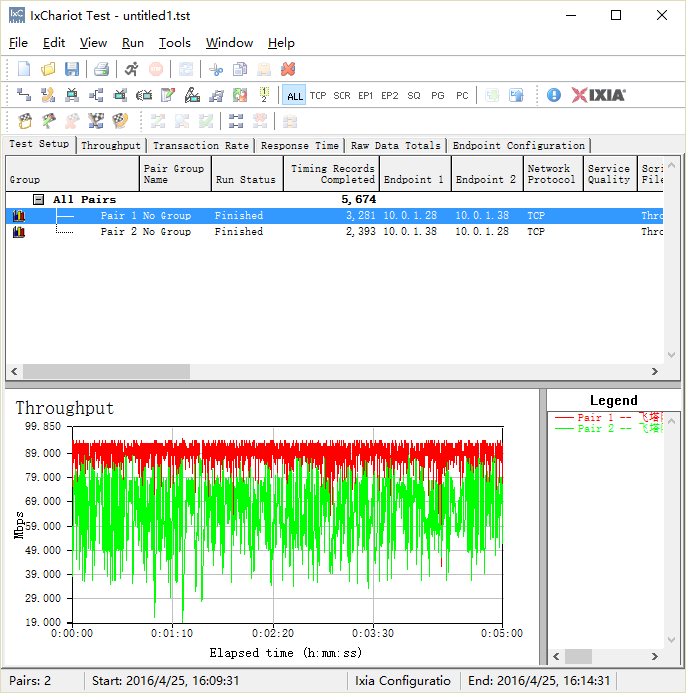The height and width of the screenshot is (693, 686).
Task: Switch to the Response Time tab
Action: coord(300,145)
